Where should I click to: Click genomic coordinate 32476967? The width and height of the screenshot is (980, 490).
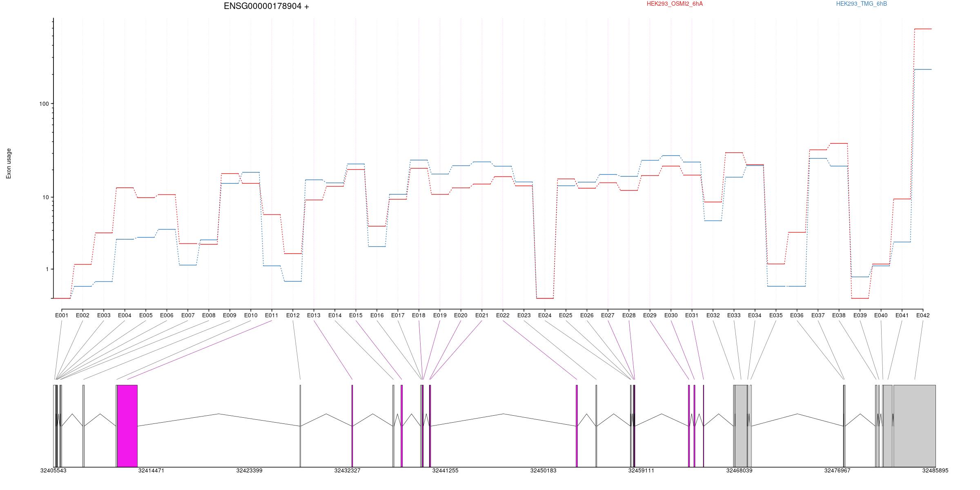837,470
